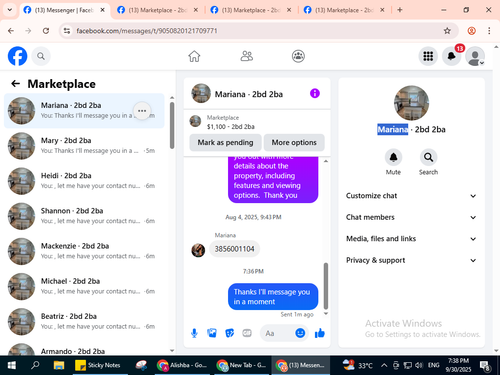500x375 pixels.
Task: Click the microphone voice clip icon
Action: (194, 333)
